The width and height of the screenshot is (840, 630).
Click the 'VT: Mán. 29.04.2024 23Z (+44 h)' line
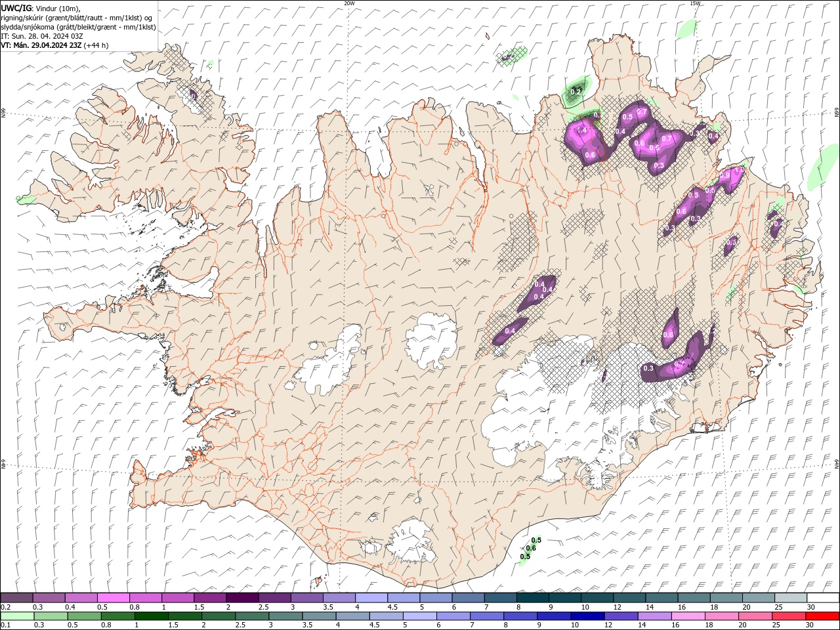(x=54, y=45)
